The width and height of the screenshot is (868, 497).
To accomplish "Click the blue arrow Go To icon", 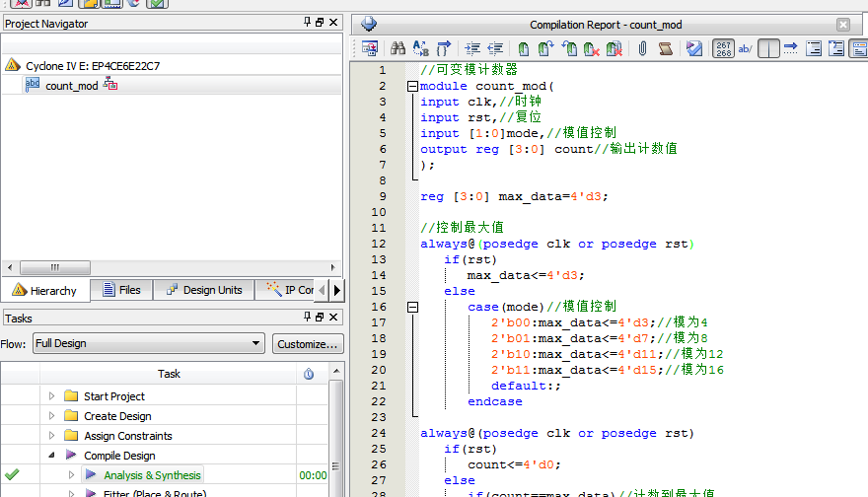I will 444,48.
